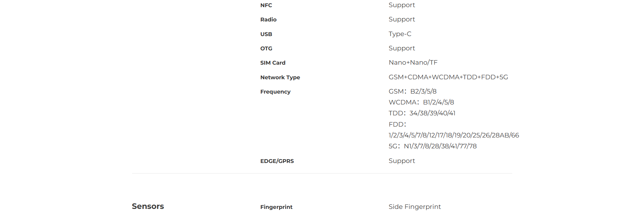Screen dimensions: 644x214
Task: Click the Radio Support value
Action: click(x=402, y=19)
